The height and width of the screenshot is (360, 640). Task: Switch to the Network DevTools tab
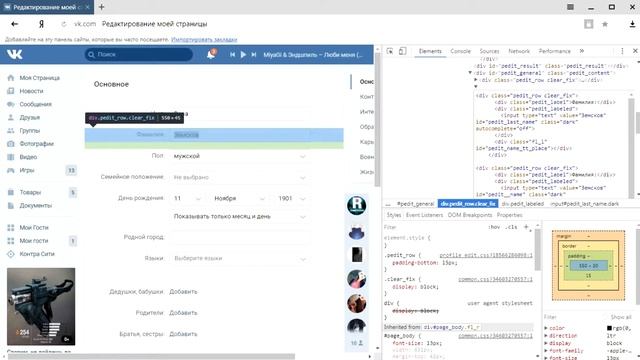click(519, 51)
